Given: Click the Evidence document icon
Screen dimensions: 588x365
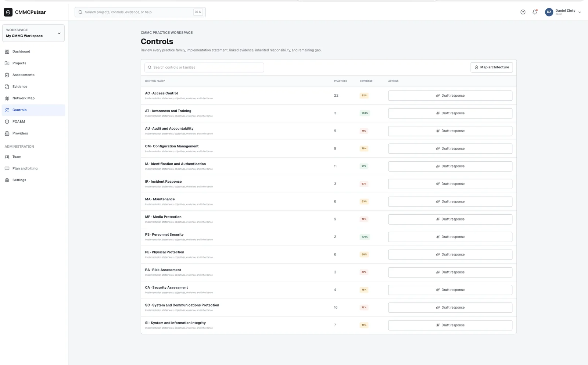Looking at the screenshot, I should click(x=7, y=87).
